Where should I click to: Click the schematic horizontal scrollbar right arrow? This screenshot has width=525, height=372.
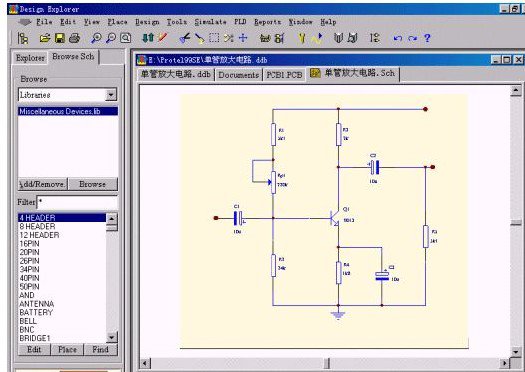pos(504,363)
